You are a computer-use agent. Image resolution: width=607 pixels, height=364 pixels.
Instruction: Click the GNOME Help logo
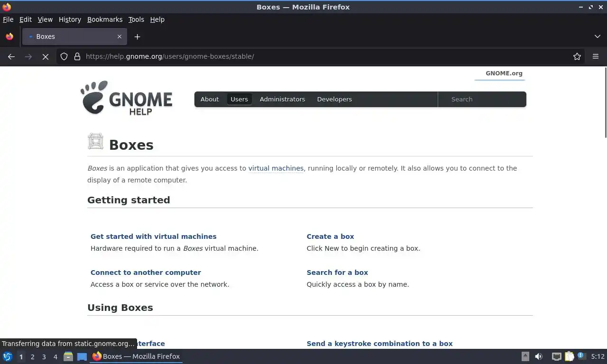tap(126, 98)
